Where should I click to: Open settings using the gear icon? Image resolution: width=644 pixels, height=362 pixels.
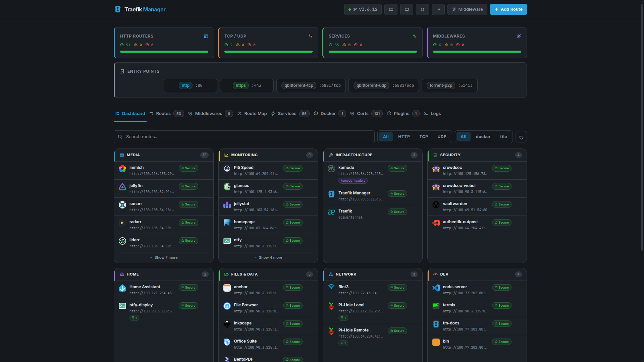pyautogui.click(x=422, y=9)
